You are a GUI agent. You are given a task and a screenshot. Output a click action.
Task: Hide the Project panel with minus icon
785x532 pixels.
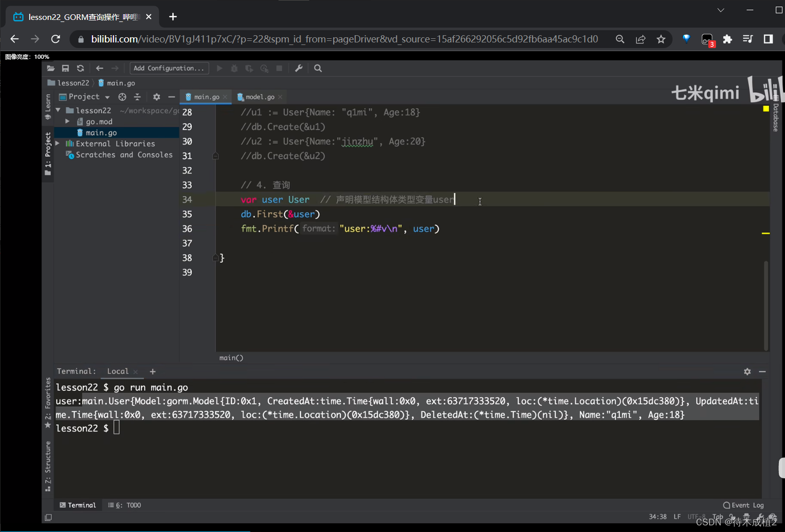pyautogui.click(x=172, y=97)
